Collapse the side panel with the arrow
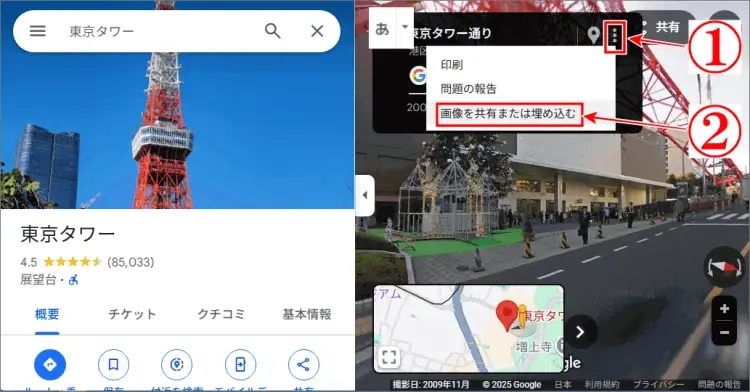 pos(365,195)
